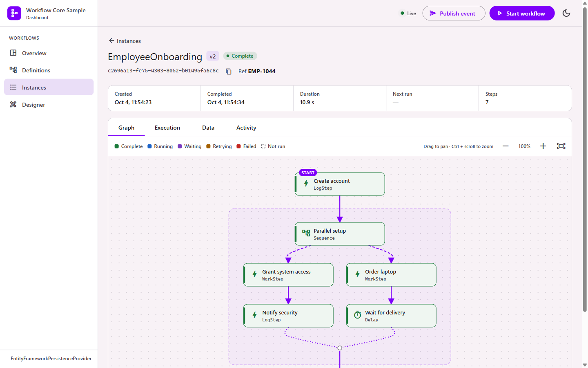Click the Complete legend color swatch
The image size is (588, 368).
pos(117,146)
